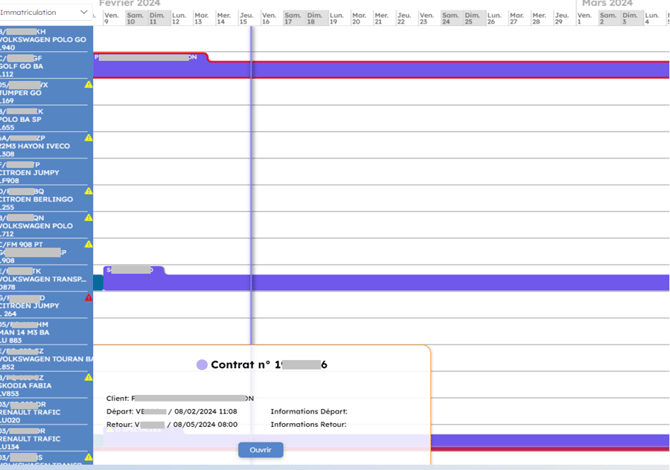Click red alert icon on Citroen Jumpy row
This screenshot has width=670, height=470.
pos(88,297)
